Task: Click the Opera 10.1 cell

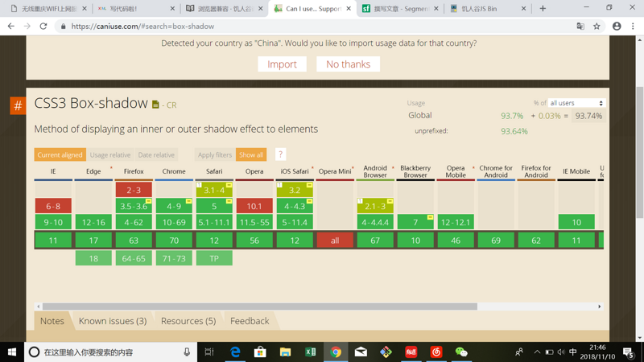Action: click(254, 206)
